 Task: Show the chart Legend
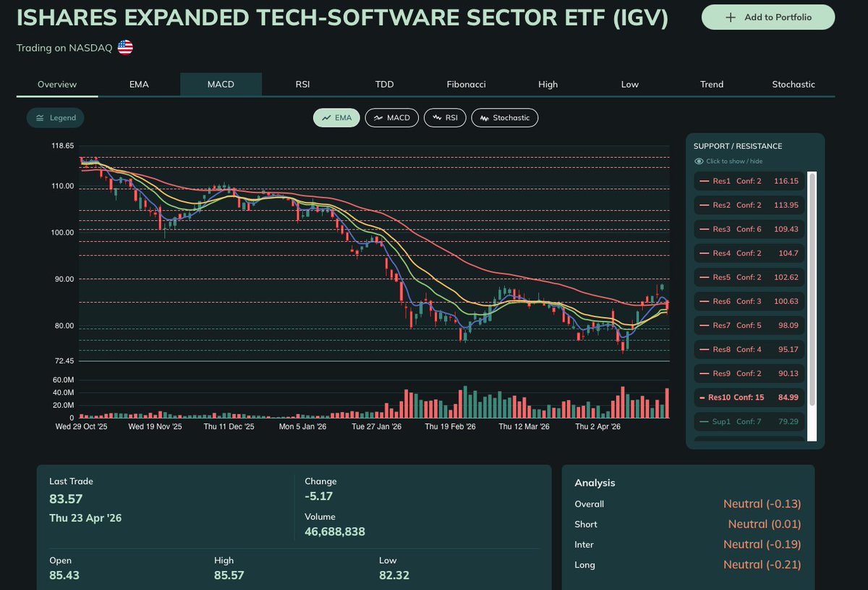pos(56,118)
